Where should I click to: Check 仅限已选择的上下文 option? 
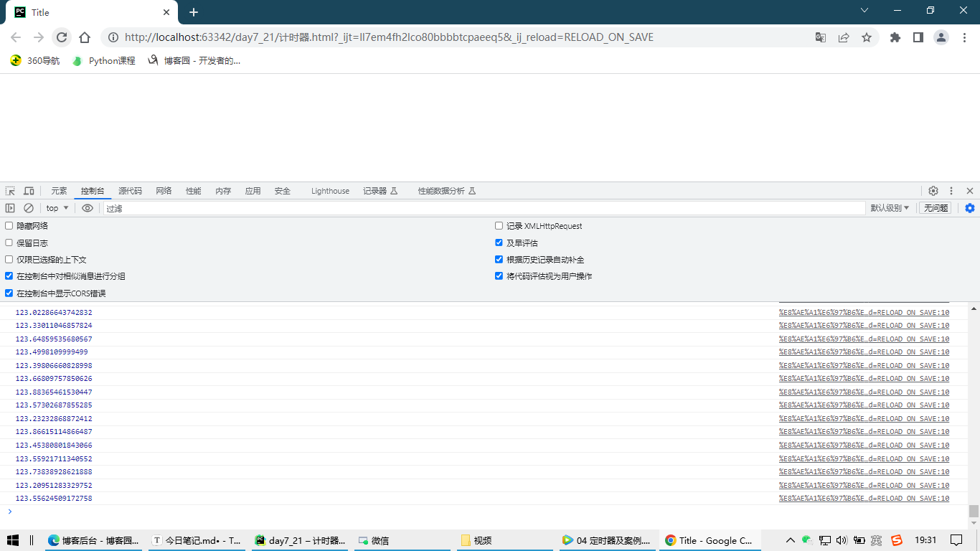click(x=9, y=260)
